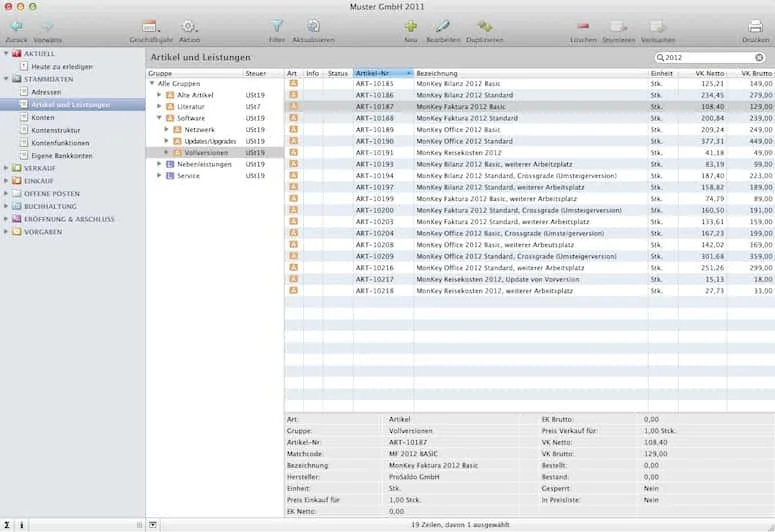Select row MonKey Reisekosten 2012
This screenshot has width=775, height=532.
530,153
